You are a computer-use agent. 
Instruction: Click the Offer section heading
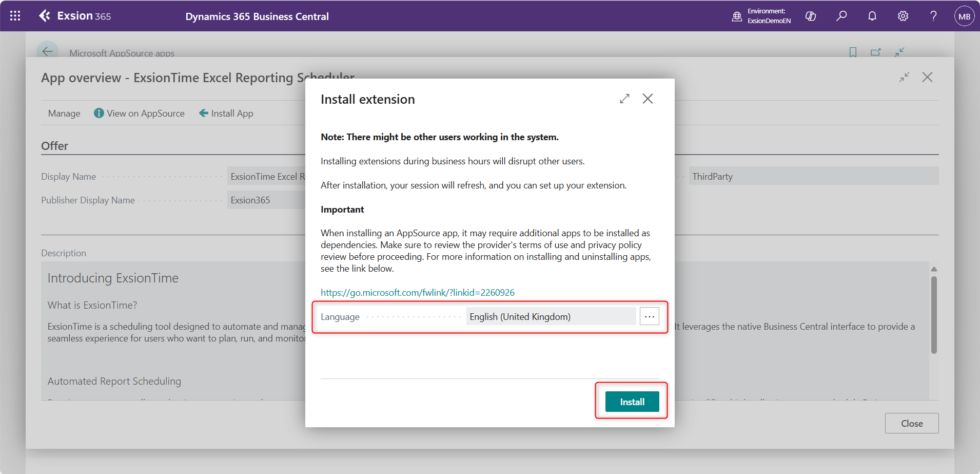[54, 146]
